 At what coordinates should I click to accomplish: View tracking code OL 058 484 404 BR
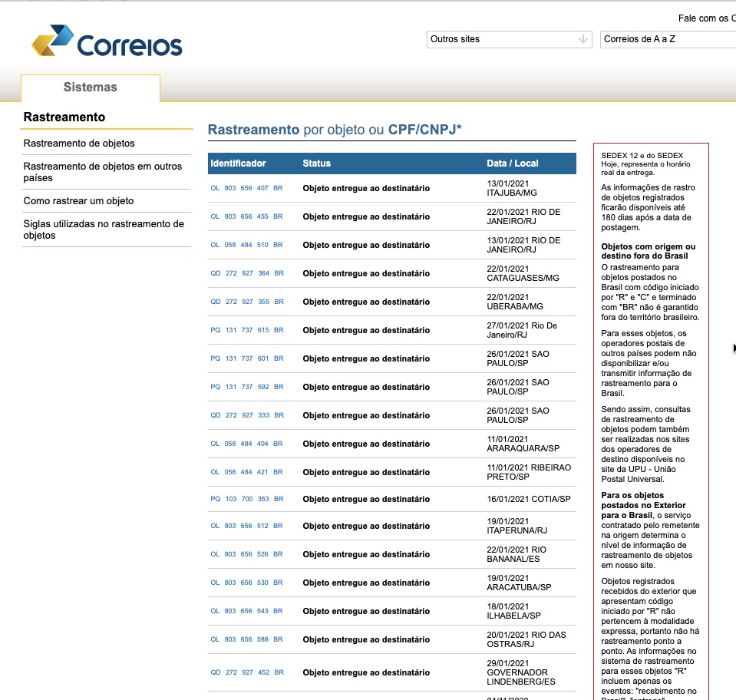click(246, 444)
